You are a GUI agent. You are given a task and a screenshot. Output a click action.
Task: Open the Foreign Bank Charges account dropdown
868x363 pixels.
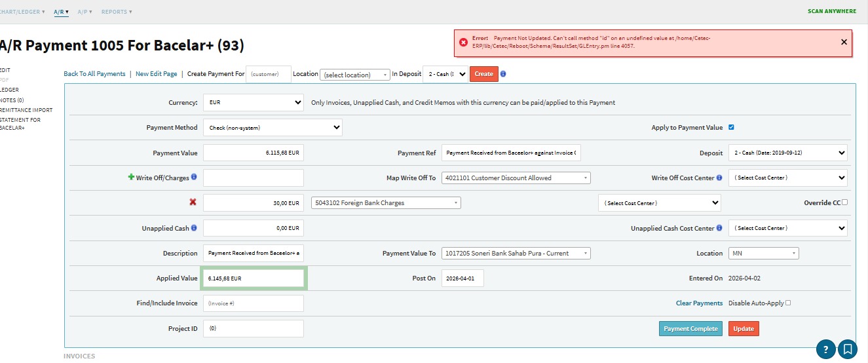(386, 203)
